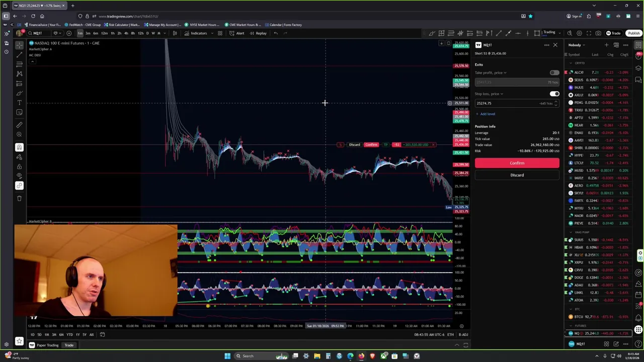644x362 pixels.
Task: Open Stop loss price unit dropdown
Action: pos(489,94)
